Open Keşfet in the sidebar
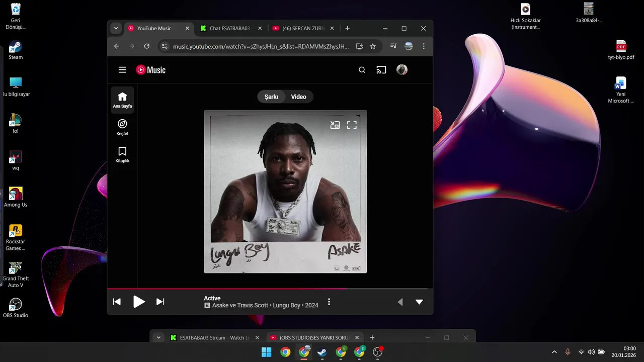 pos(122,127)
